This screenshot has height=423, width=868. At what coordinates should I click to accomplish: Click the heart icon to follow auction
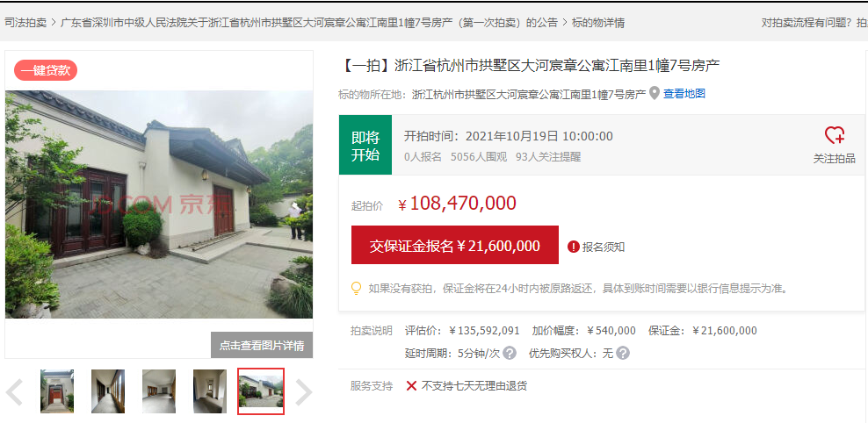(x=835, y=135)
